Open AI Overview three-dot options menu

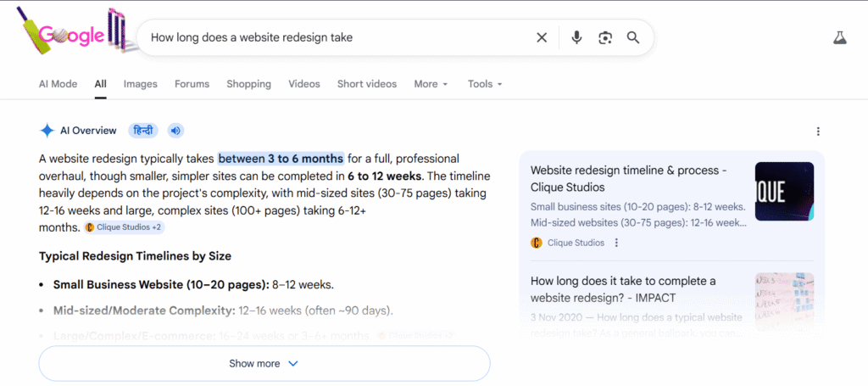818,131
